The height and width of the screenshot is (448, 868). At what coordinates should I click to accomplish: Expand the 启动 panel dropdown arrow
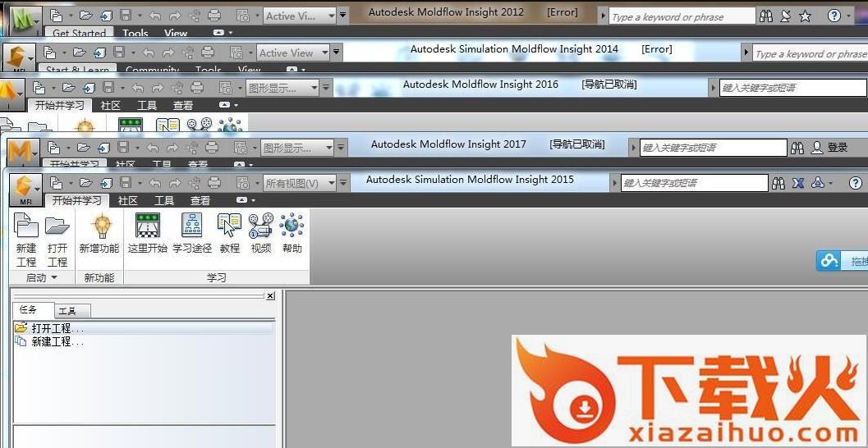(x=54, y=278)
